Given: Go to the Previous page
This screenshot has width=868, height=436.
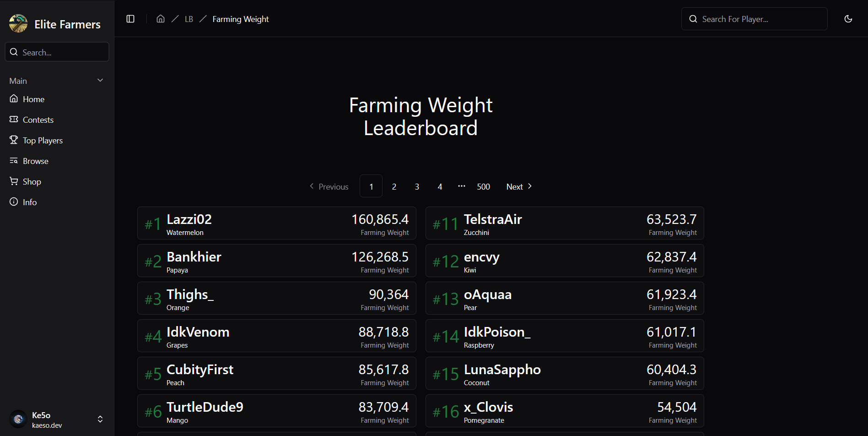Looking at the screenshot, I should 329,186.
